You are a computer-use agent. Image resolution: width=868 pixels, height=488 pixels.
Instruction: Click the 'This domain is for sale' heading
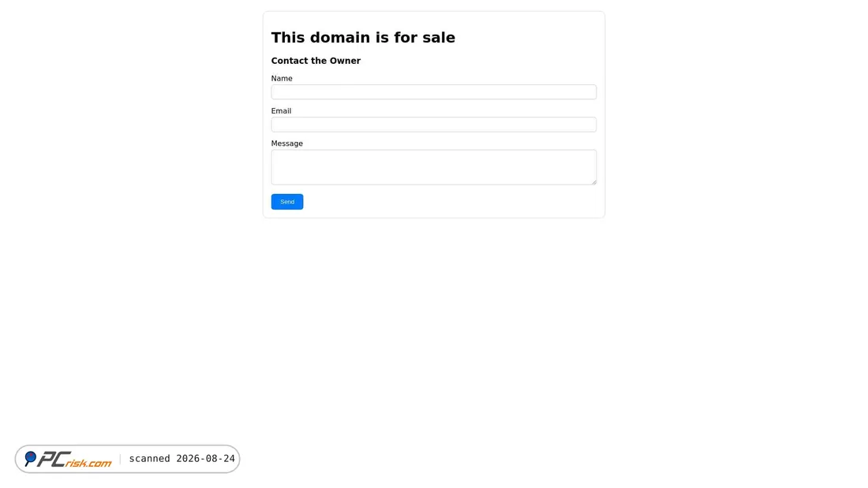(363, 38)
